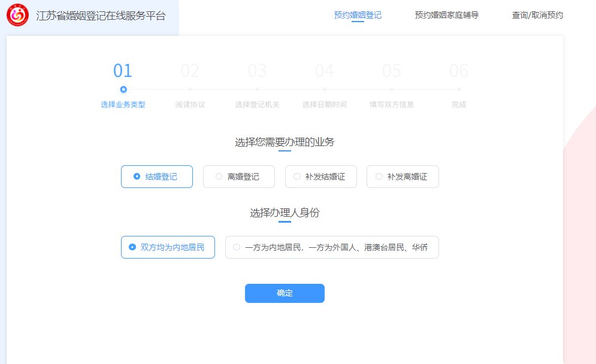Click the platform logo icon

(x=17, y=15)
